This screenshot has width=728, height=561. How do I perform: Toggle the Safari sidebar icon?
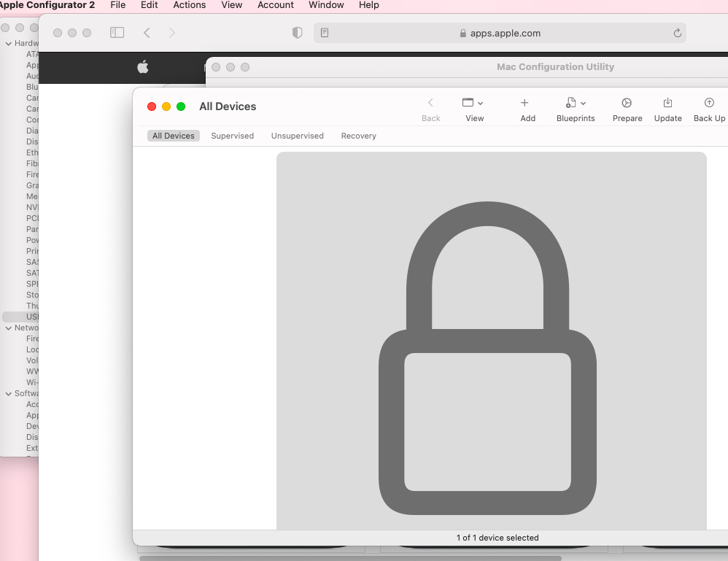[117, 33]
